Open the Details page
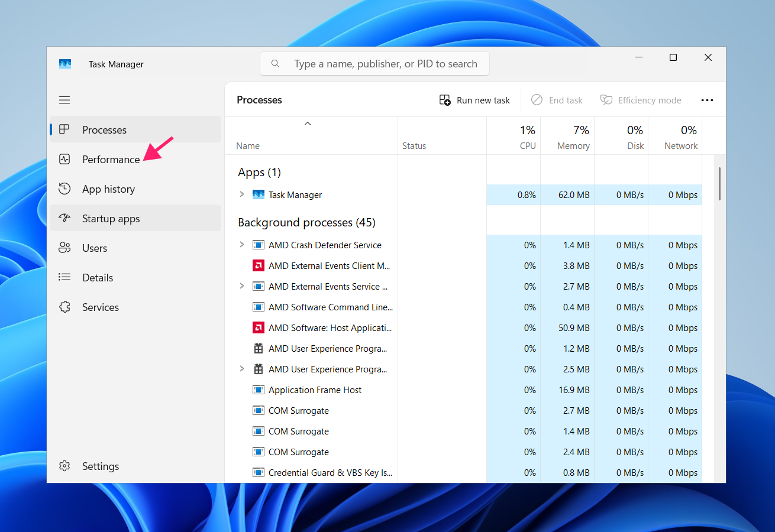 point(135,277)
